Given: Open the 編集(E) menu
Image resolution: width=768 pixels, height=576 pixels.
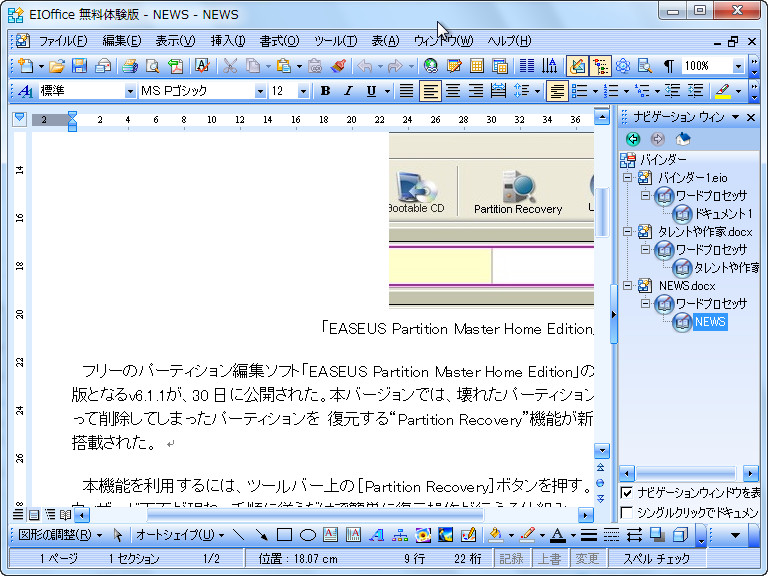Looking at the screenshot, I should click(x=121, y=41).
